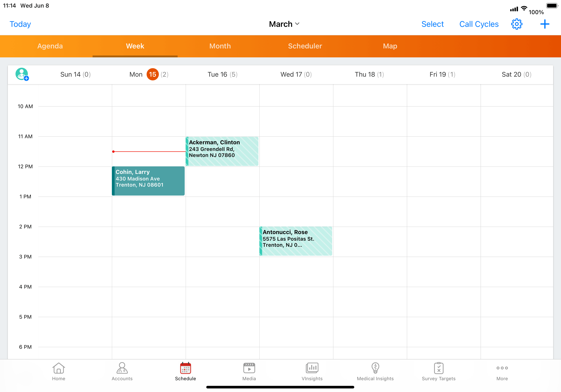Open the Scheduler tab
The height and width of the screenshot is (392, 561).
[305, 46]
